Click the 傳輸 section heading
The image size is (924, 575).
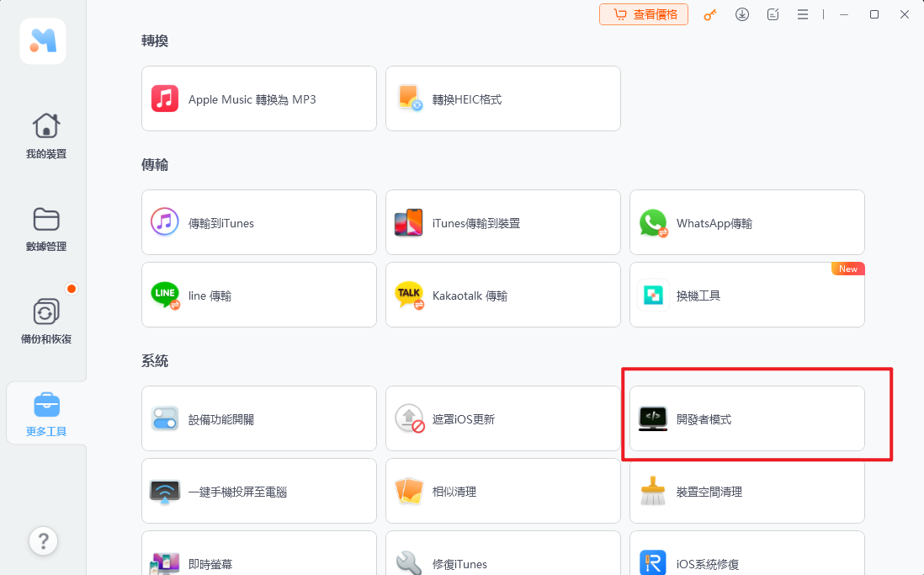point(155,164)
